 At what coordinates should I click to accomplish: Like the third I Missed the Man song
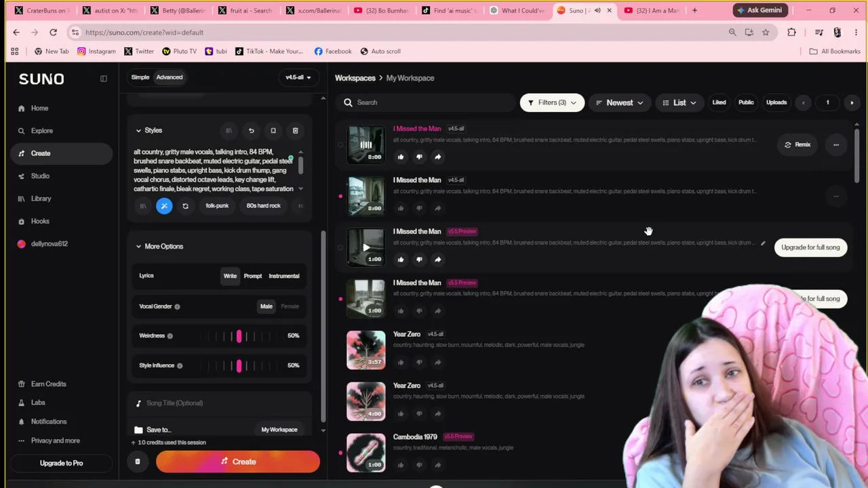[400, 260]
